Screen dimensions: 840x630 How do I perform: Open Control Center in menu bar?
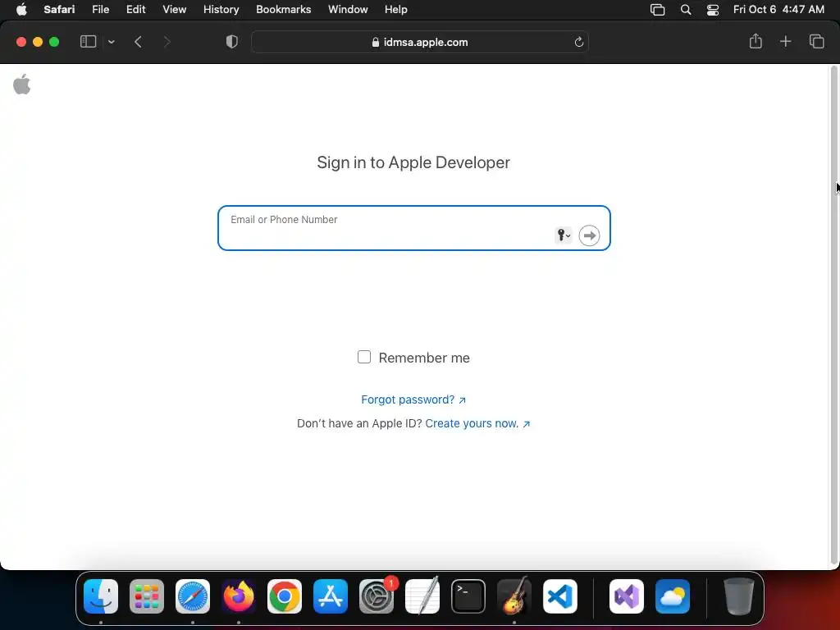(x=713, y=10)
